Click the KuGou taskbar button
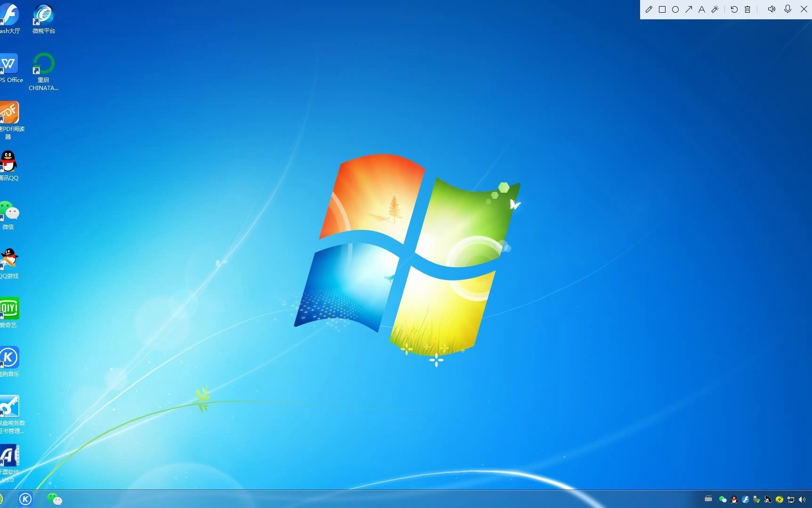The image size is (812, 508). [25, 499]
